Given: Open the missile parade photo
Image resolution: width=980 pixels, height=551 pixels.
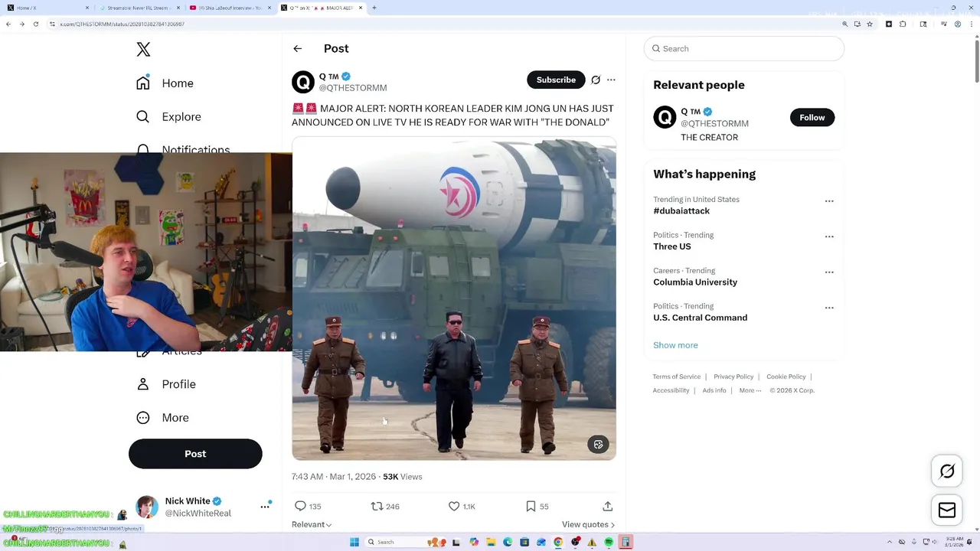Looking at the screenshot, I should tap(454, 298).
